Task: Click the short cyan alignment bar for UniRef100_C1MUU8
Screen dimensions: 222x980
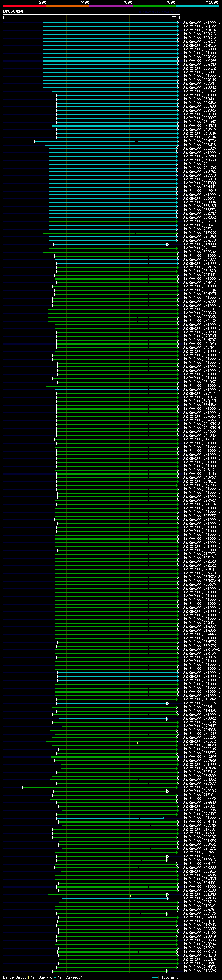Action: tap(111, 244)
